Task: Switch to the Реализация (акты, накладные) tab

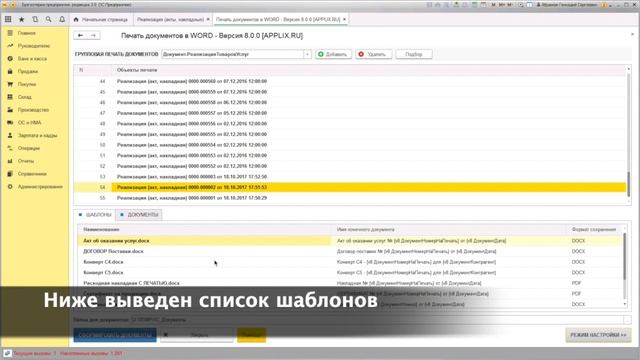Action: click(x=170, y=19)
